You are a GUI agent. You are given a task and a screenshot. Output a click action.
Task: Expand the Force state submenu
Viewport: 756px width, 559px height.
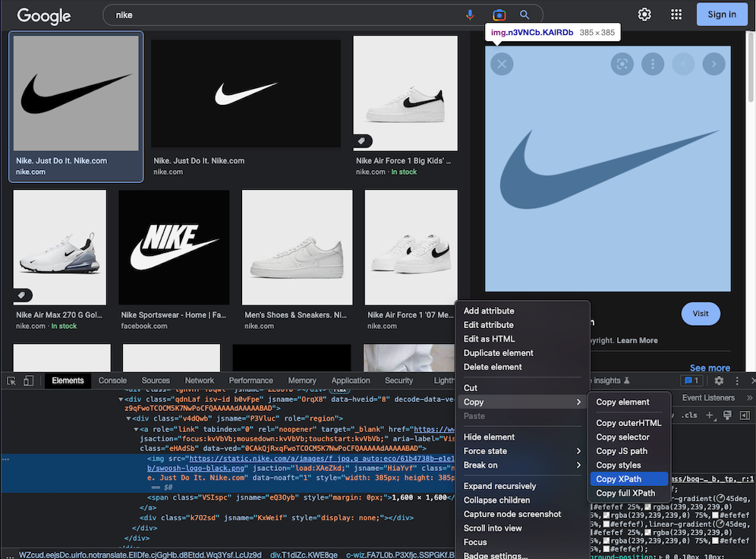[522, 451]
